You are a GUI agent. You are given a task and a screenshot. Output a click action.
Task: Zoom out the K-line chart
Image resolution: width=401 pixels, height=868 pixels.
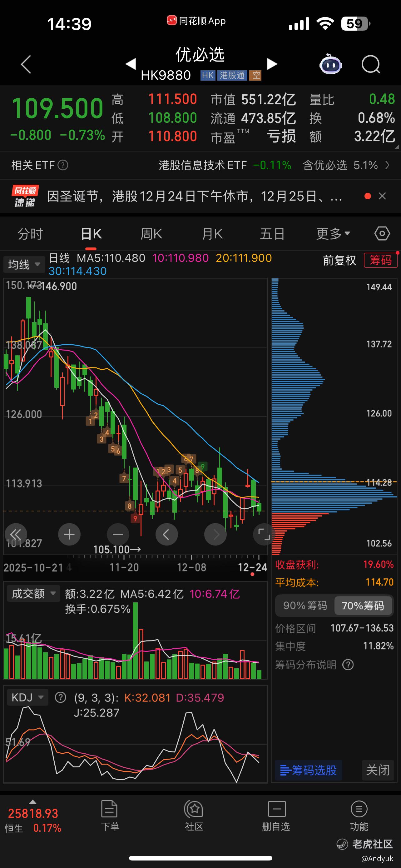(118, 534)
